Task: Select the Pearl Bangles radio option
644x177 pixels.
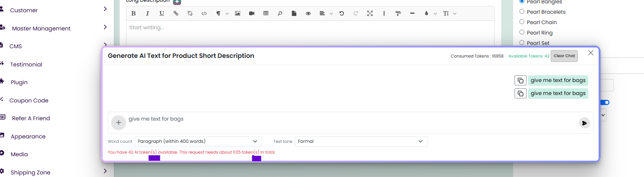Action: tap(522, 1)
